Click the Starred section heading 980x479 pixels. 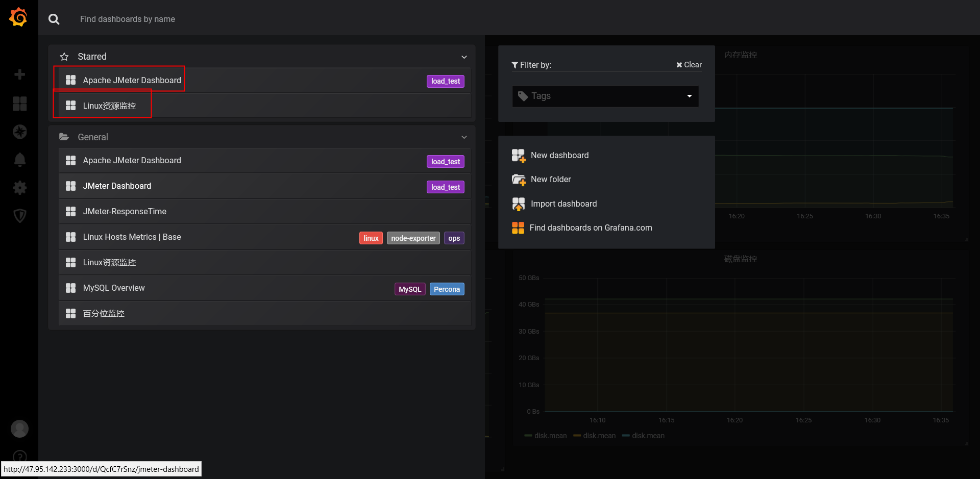(92, 57)
